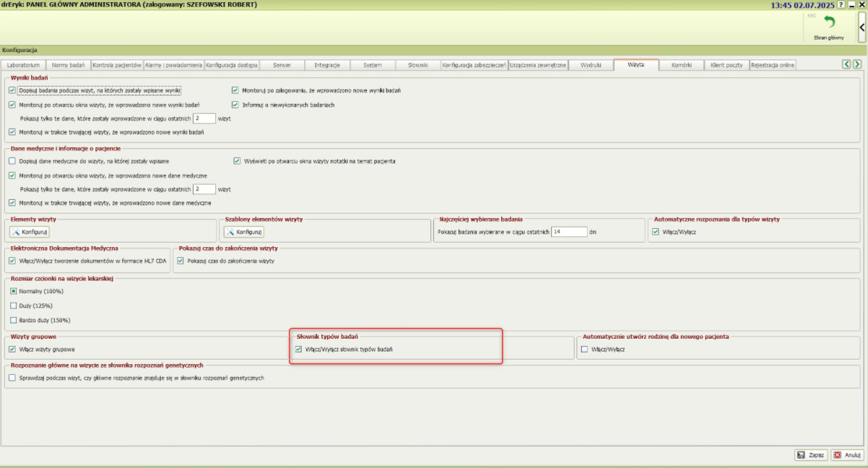Open Konfiguruj under Szablony elementów wizyty
This screenshot has width=868, height=468.
(244, 232)
